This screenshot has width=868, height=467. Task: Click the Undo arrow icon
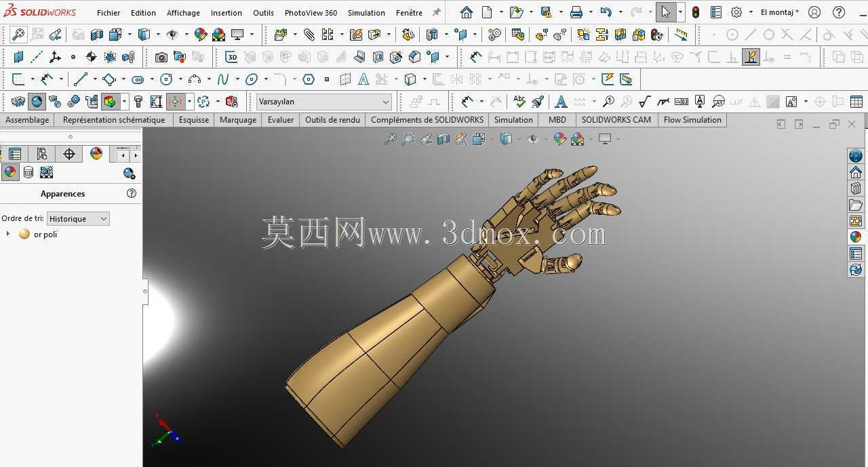[606, 12]
